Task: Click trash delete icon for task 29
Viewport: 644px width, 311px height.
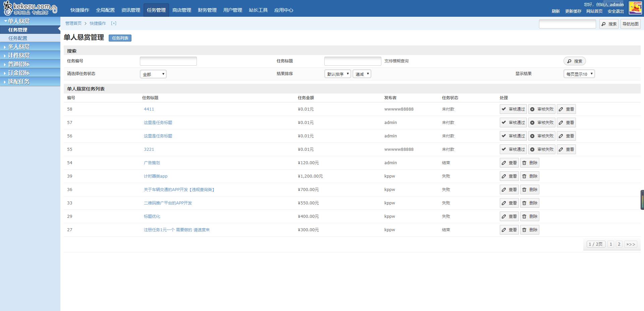Action: (x=524, y=216)
